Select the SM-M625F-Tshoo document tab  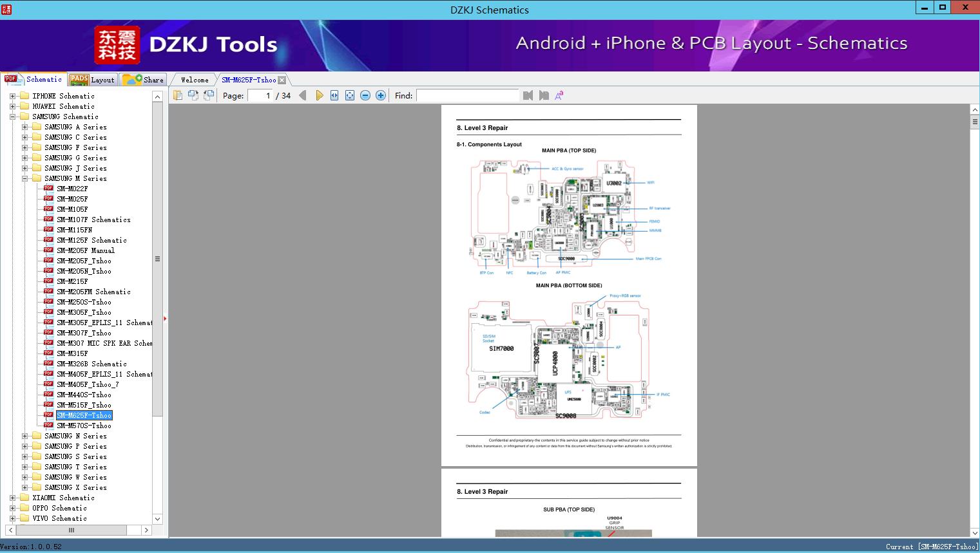click(249, 80)
